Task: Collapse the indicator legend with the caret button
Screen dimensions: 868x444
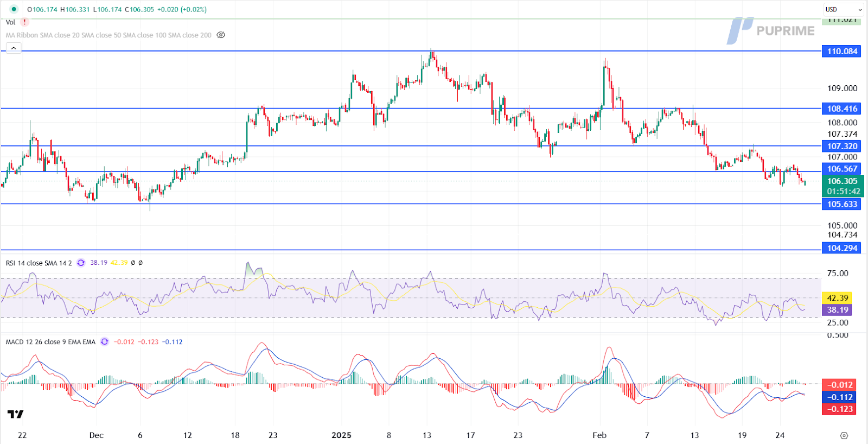Action: [x=14, y=48]
